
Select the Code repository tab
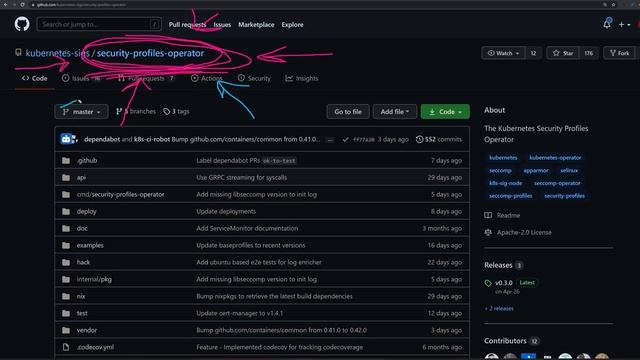(x=35, y=78)
